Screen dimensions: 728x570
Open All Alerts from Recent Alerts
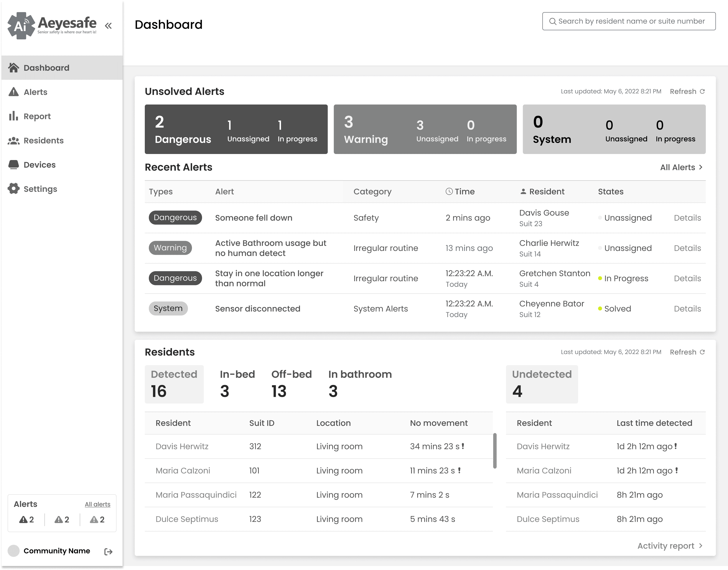[x=682, y=167]
